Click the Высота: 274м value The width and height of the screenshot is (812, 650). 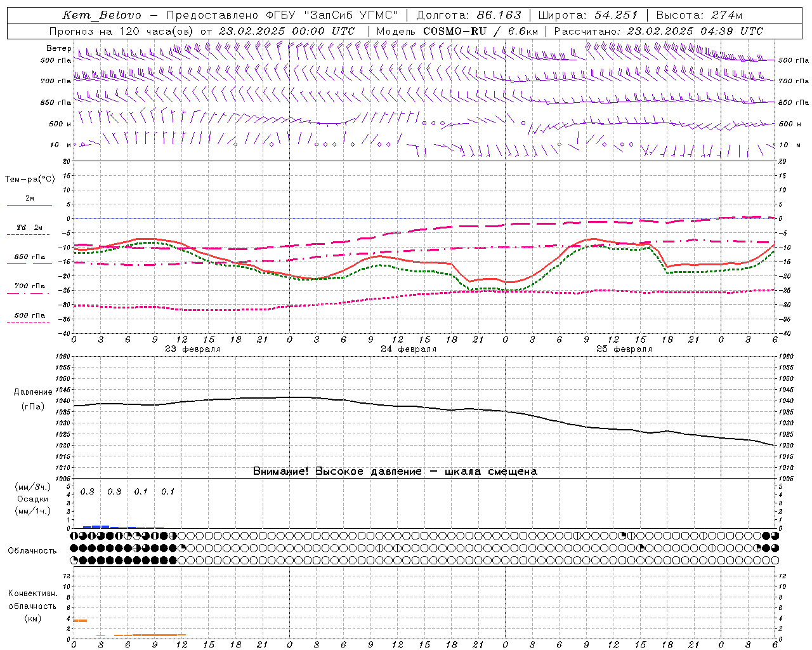point(699,15)
